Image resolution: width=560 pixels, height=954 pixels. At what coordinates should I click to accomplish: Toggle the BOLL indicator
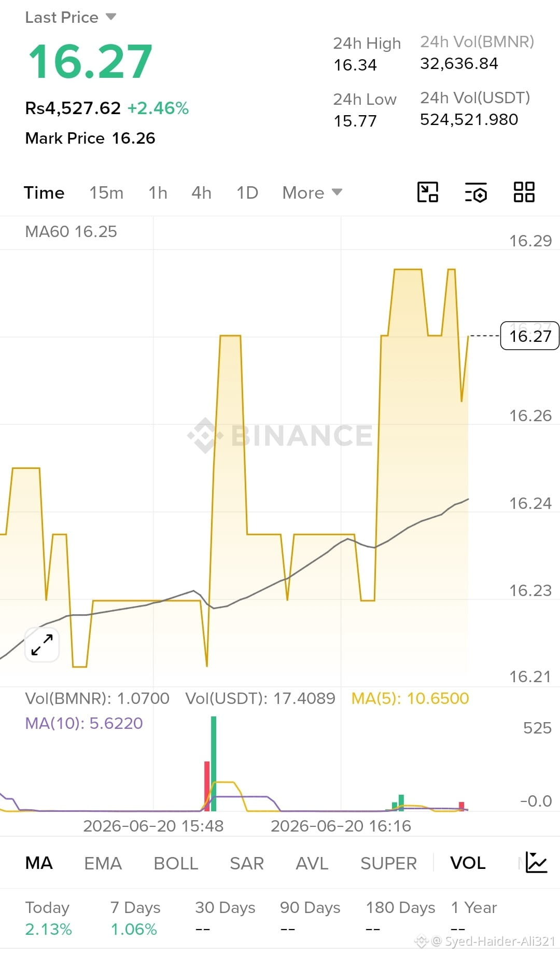click(x=176, y=863)
